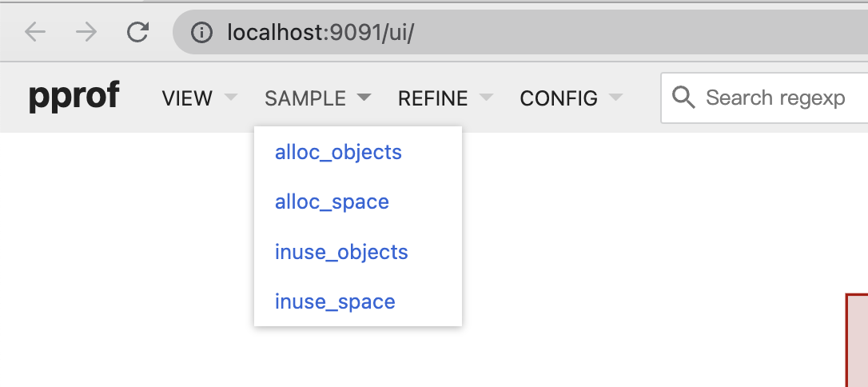This screenshot has height=387, width=868.
Task: Open the site information icon
Action: pos(203,33)
